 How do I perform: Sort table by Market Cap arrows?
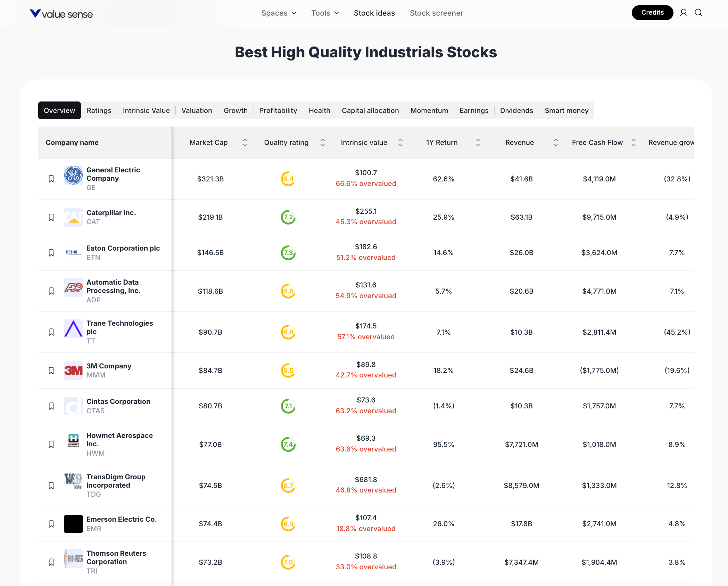pos(245,143)
